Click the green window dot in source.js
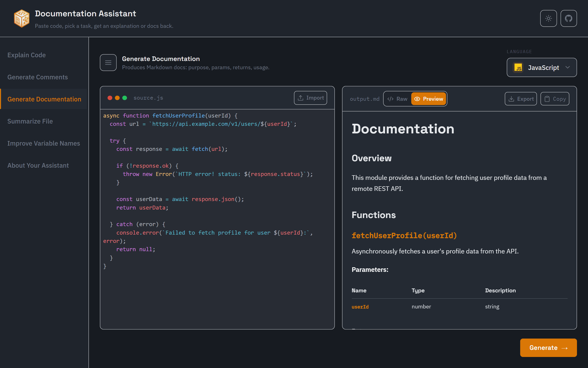This screenshot has width=588, height=368. point(125,98)
